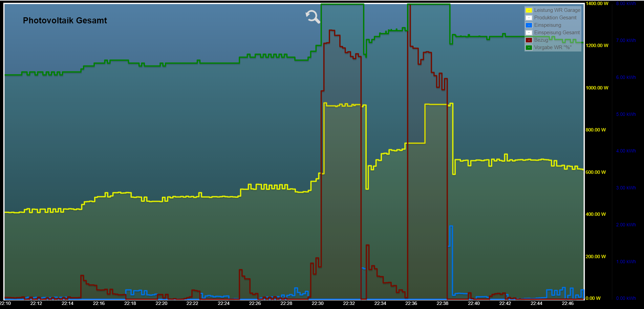Click the blue Einspeisung legend swatch
Image resolution: width=644 pixels, height=309 pixels.
click(x=529, y=25)
